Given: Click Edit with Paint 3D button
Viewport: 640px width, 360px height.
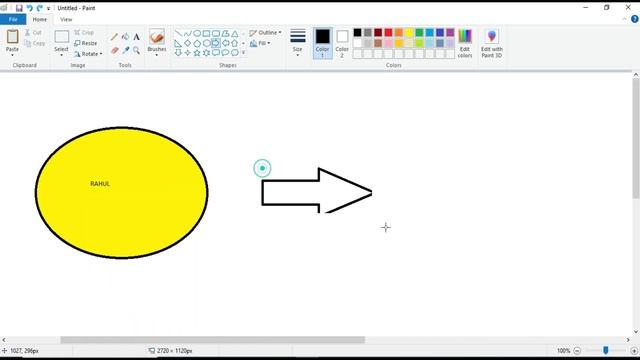Looking at the screenshot, I should tap(491, 43).
